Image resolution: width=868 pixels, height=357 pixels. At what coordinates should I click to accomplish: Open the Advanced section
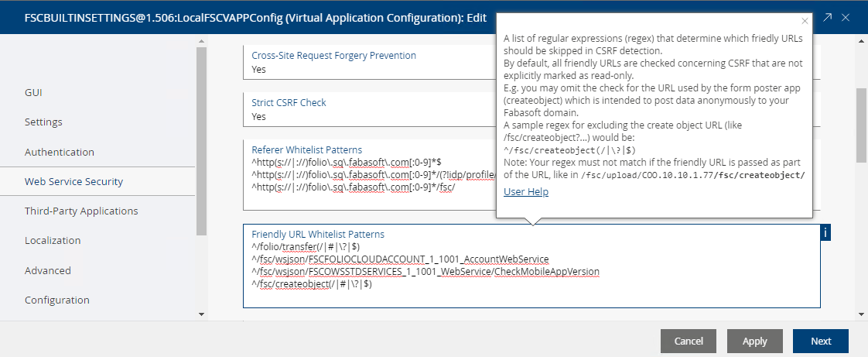48,270
